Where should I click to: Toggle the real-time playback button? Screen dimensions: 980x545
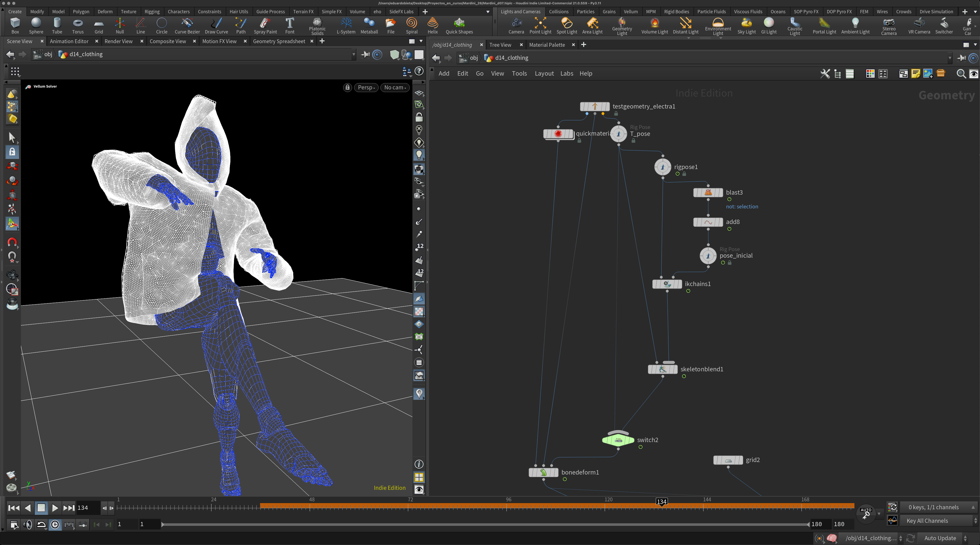[x=55, y=525]
